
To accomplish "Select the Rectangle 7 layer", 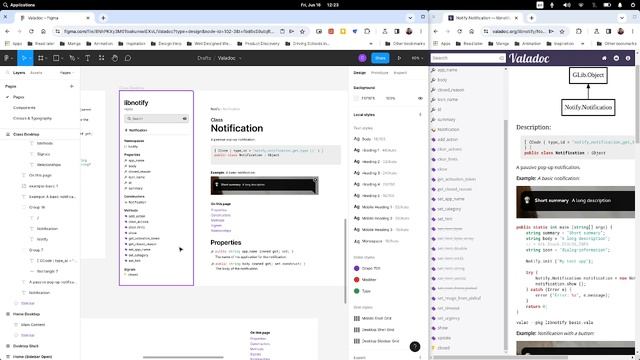I will click(47, 271).
